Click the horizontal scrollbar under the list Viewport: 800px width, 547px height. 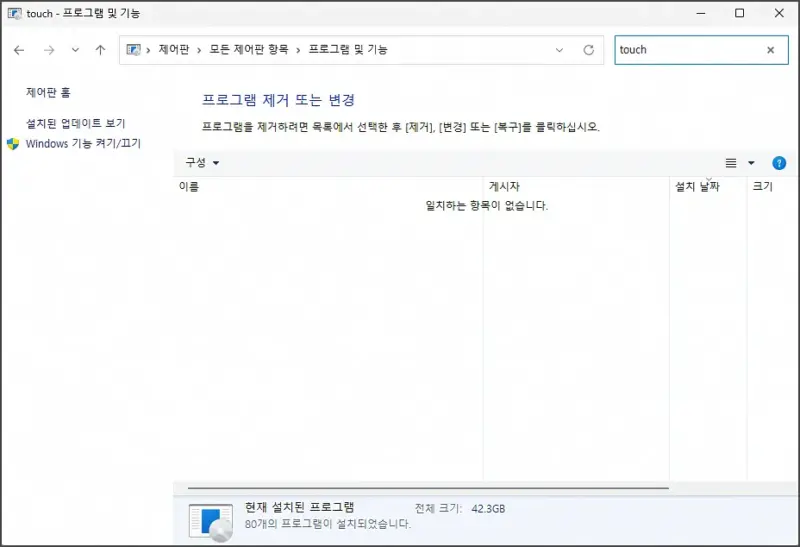428,488
